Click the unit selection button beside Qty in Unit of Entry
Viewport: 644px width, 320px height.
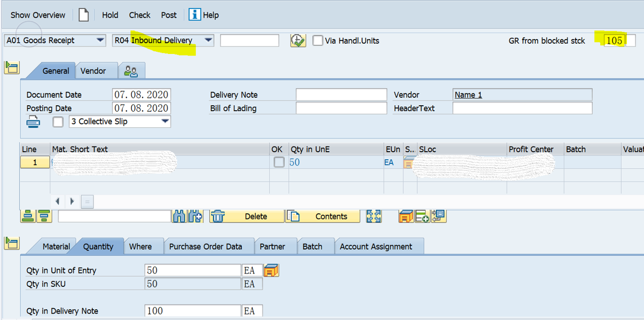tap(271, 270)
